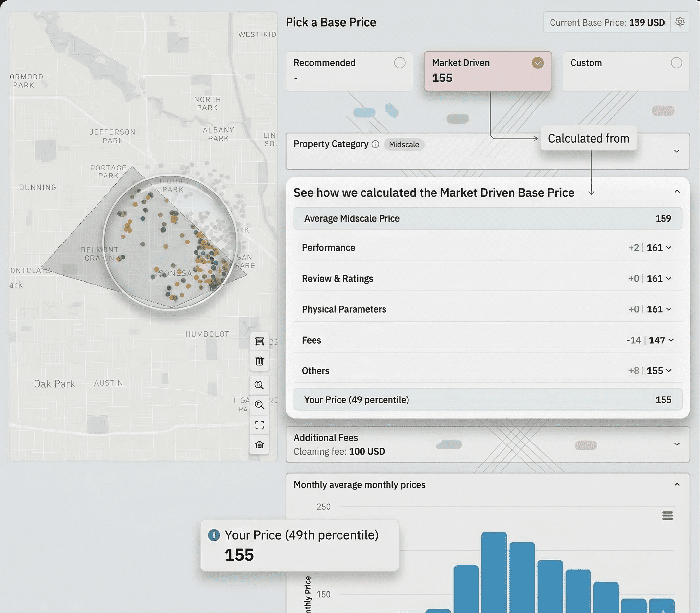Click the Current Base Price button
This screenshot has width=700, height=613.
607,23
